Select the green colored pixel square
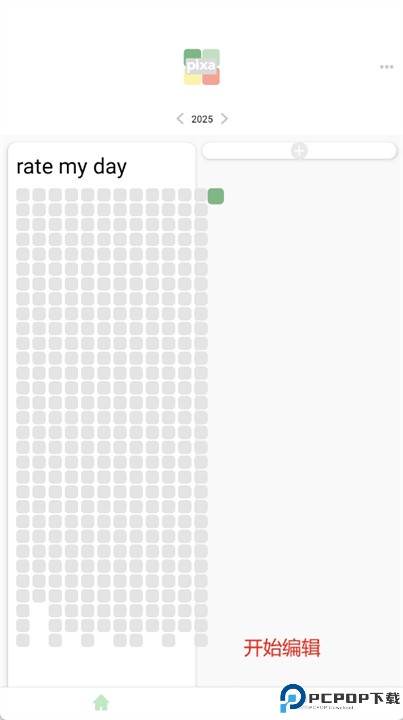Image resolution: width=403 pixels, height=720 pixels. (x=216, y=196)
